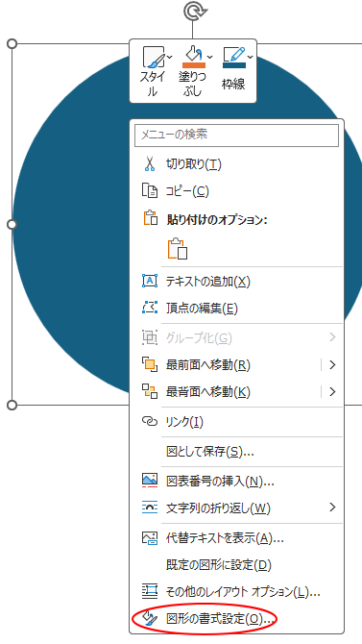Click the alt text image icon

click(150, 538)
